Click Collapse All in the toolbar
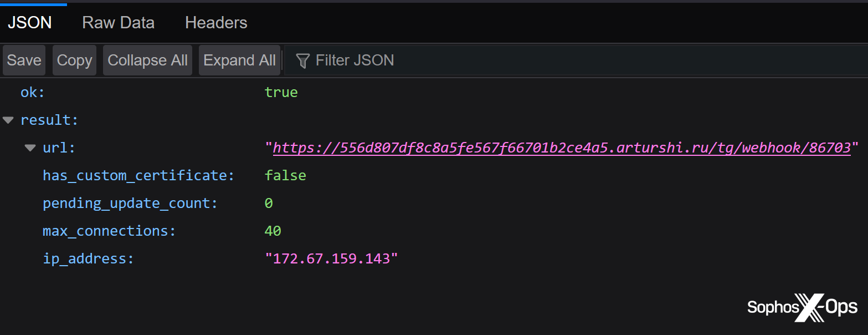This screenshot has height=335, width=868. pos(147,60)
